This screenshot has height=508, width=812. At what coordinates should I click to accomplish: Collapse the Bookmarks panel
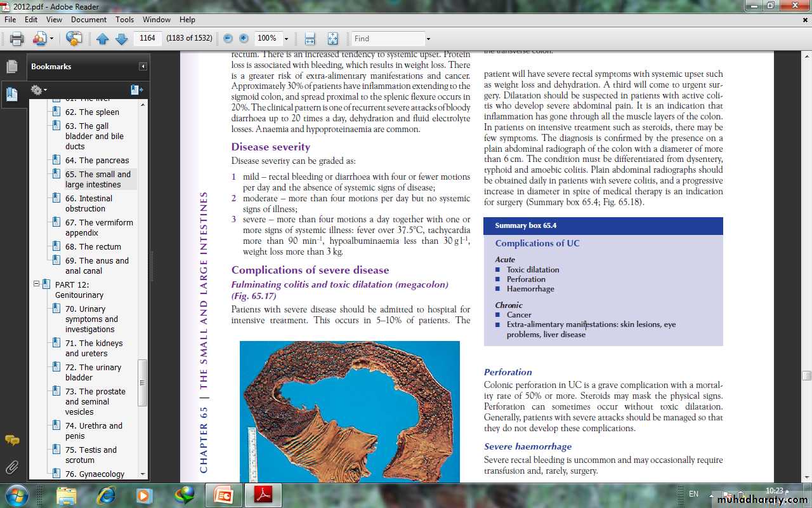click(x=143, y=67)
